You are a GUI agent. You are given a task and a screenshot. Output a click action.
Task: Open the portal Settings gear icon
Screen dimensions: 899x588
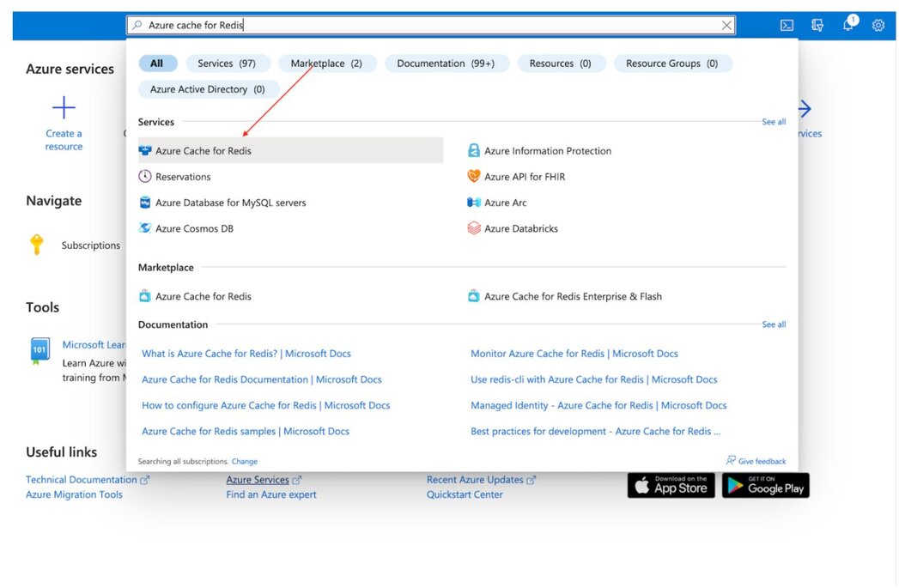point(878,25)
